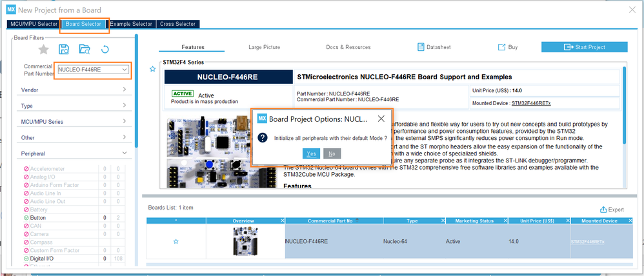
Task: Click the Buy external link icon
Action: pyautogui.click(x=501, y=47)
